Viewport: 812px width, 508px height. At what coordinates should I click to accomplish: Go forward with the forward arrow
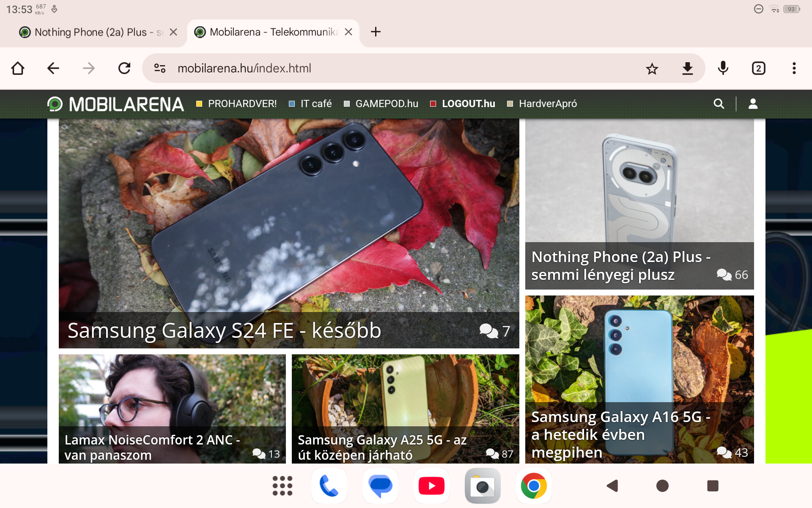tap(89, 68)
